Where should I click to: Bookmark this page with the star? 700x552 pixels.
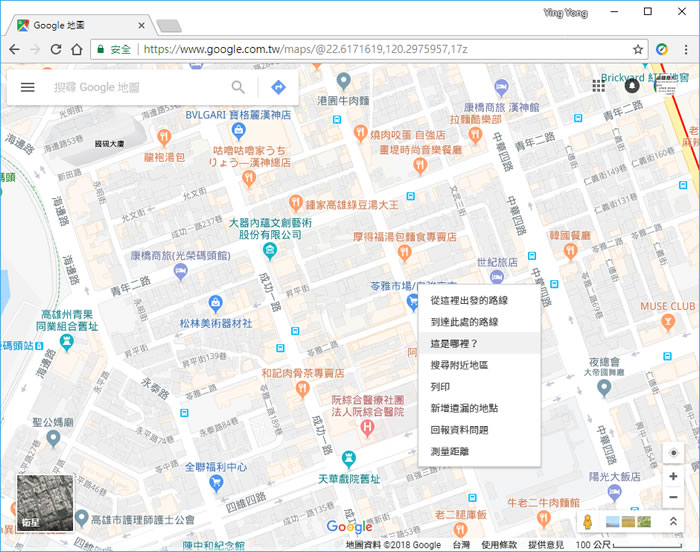point(638,48)
